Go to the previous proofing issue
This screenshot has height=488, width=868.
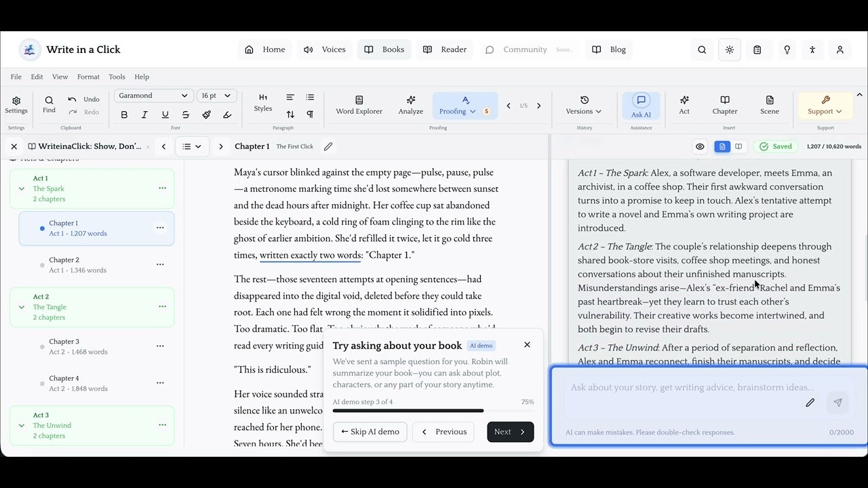click(509, 106)
